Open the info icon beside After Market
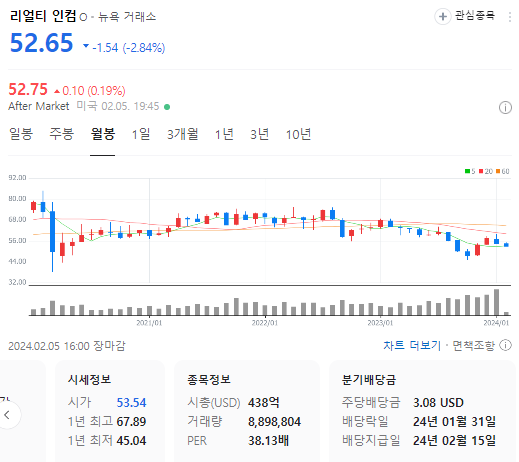 (x=505, y=108)
